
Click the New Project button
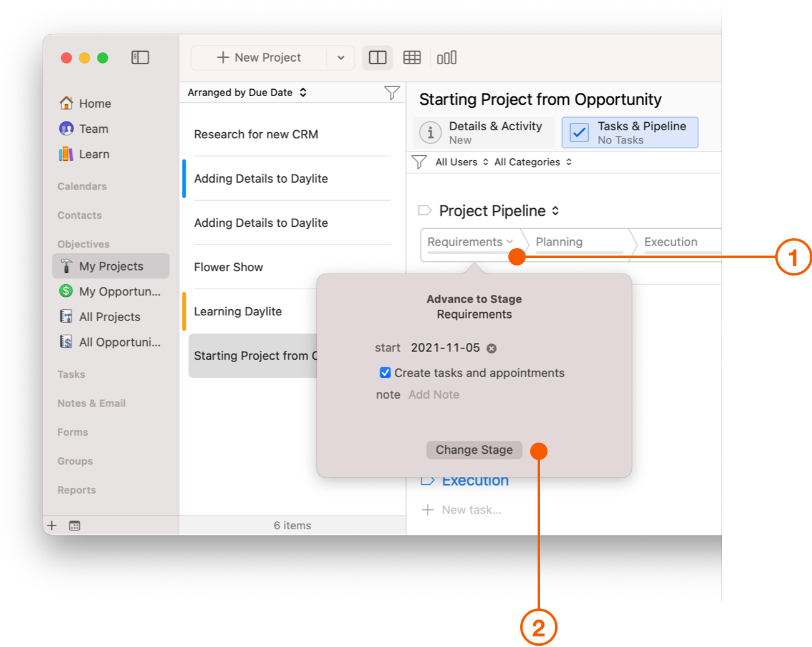click(x=259, y=58)
